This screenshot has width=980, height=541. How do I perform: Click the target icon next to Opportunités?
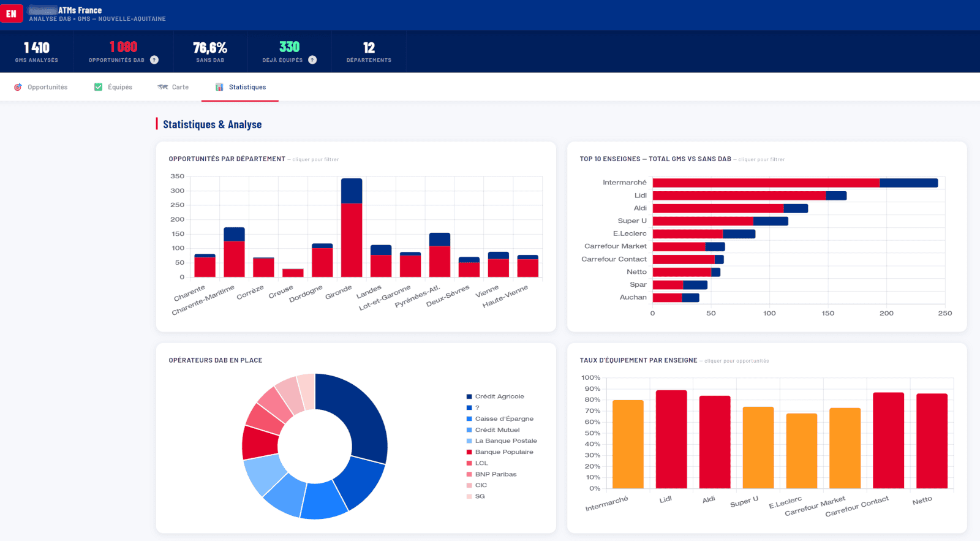(18, 87)
